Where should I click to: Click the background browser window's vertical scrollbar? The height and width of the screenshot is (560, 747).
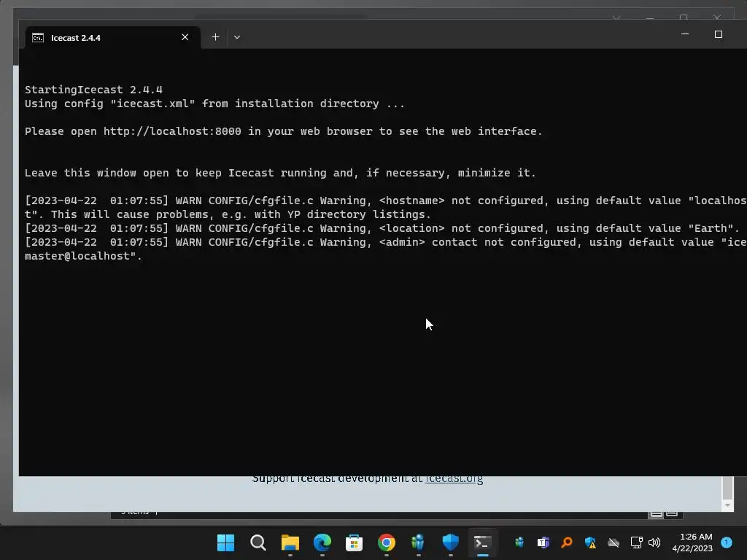pyautogui.click(x=727, y=487)
